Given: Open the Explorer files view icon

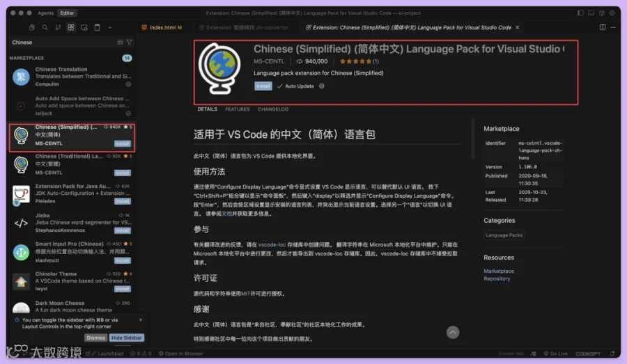Looking at the screenshot, I should pyautogui.click(x=32, y=28).
